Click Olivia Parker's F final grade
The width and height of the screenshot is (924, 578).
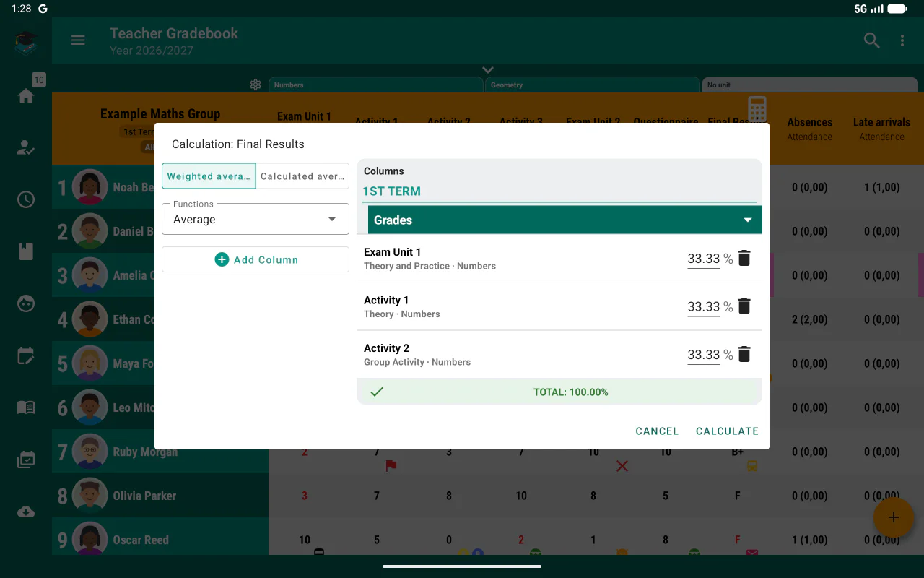tap(738, 496)
